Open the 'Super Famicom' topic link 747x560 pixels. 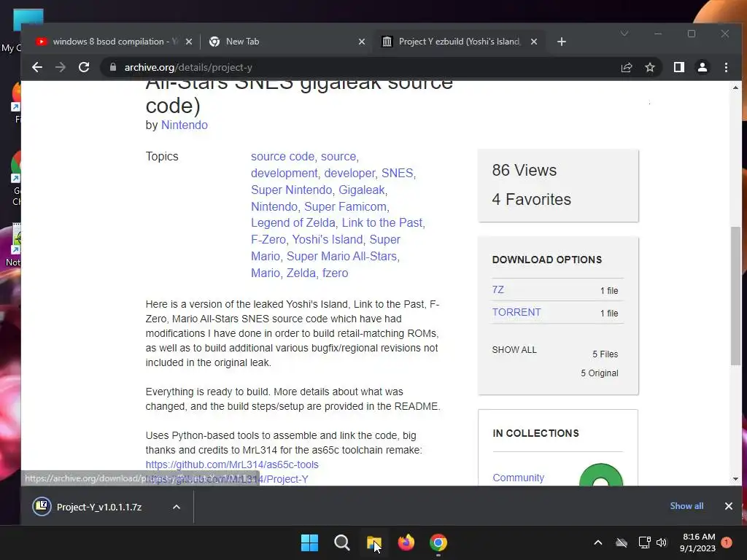pos(345,206)
